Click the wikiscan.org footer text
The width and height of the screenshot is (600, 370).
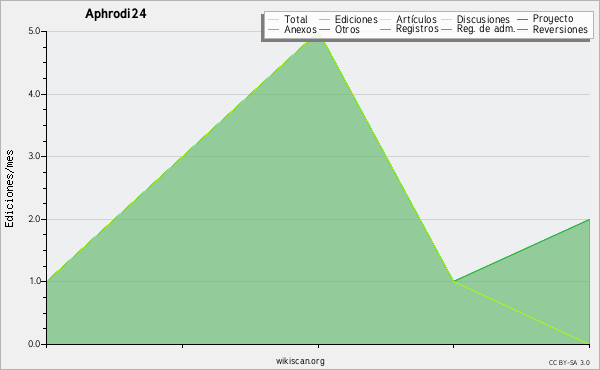[x=300, y=361]
